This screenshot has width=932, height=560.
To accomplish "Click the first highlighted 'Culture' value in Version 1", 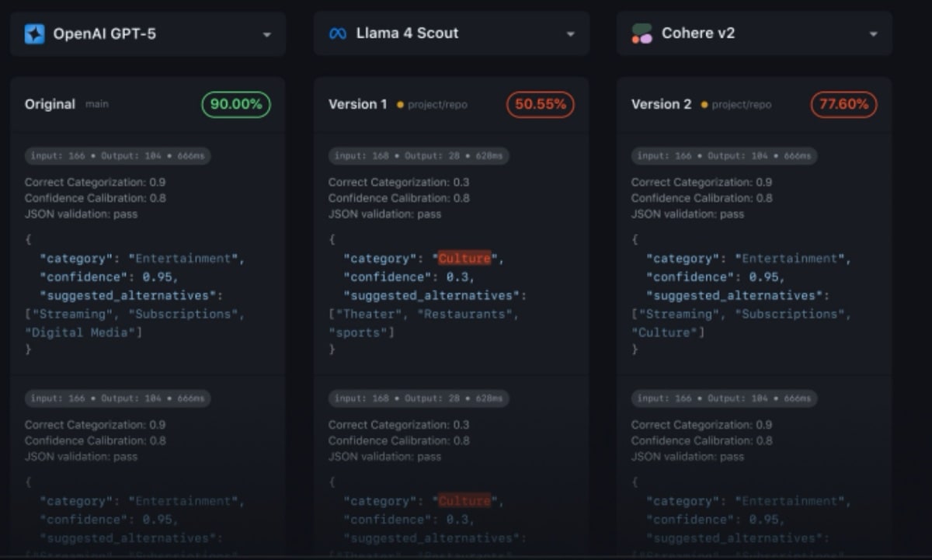I will tap(464, 259).
